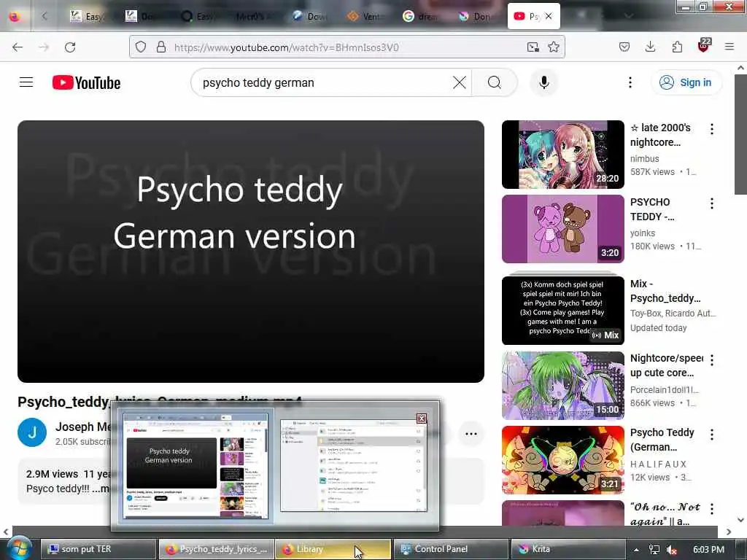Viewport: 747px width, 560px height.
Task: Click the Psycho teddy video player
Action: [x=251, y=252]
